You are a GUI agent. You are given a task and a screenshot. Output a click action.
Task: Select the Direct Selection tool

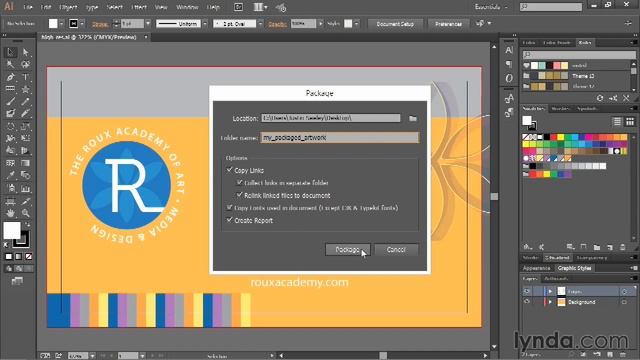click(x=25, y=52)
